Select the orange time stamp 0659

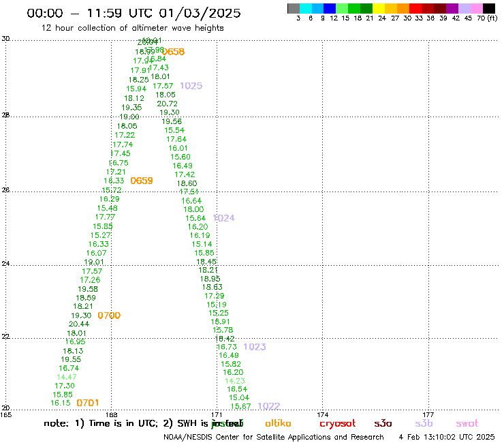point(142,181)
